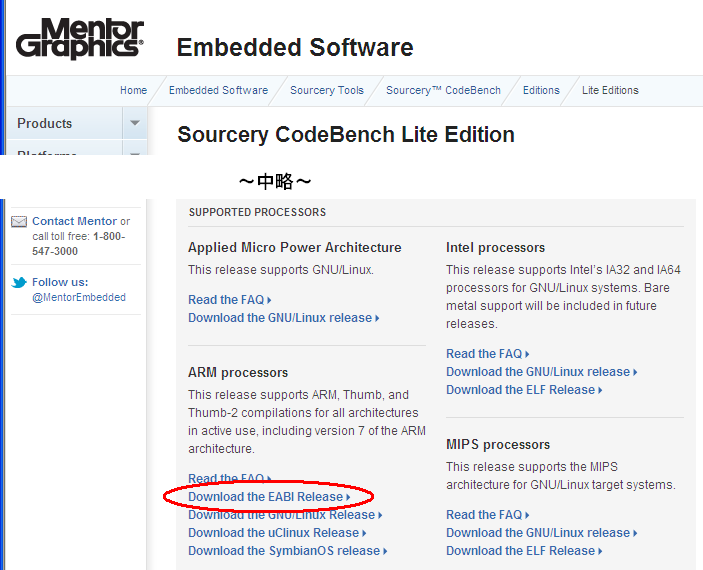Open Lite Editions breadcrumb

click(610, 90)
